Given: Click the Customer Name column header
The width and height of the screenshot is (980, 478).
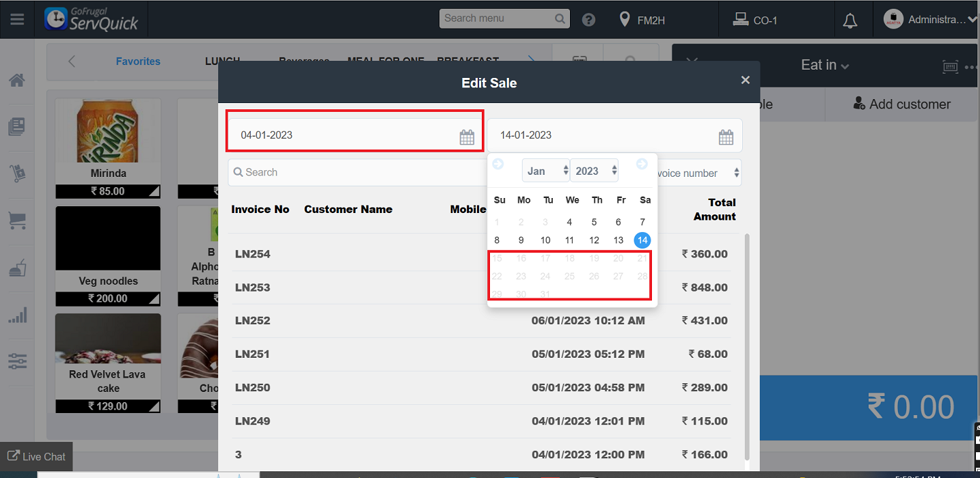Looking at the screenshot, I should click(x=348, y=210).
